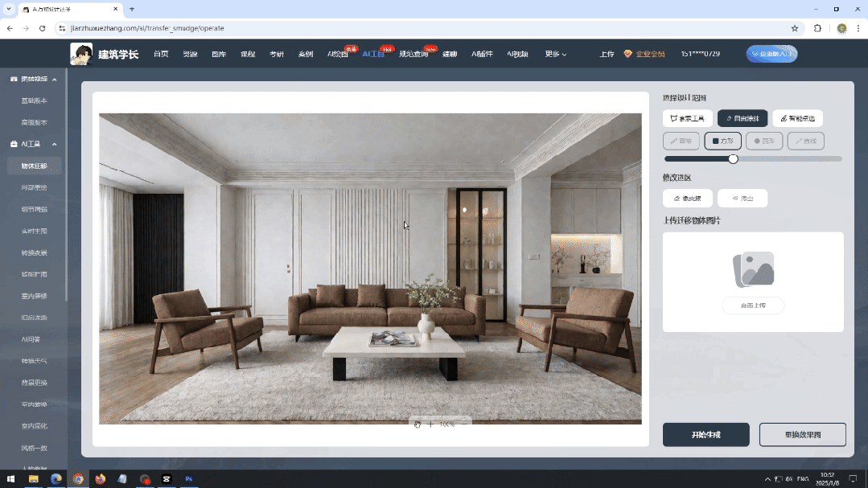Screen dimensions: 868x488
Task: Select 智能扩图 in the sidebar
Action: (35, 274)
